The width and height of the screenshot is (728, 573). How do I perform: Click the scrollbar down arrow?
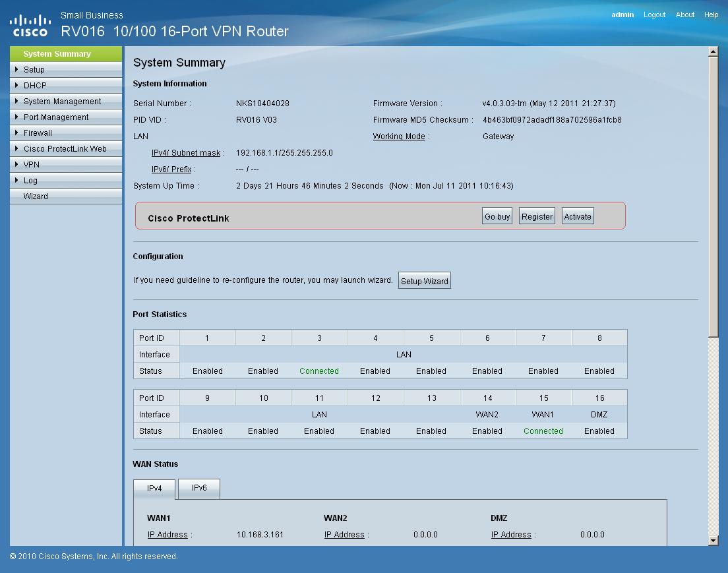click(x=713, y=541)
